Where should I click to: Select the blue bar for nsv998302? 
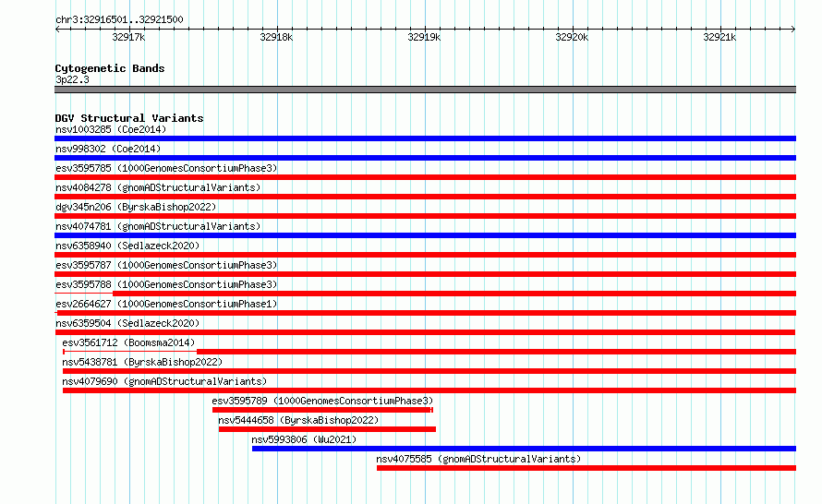[x=425, y=158]
